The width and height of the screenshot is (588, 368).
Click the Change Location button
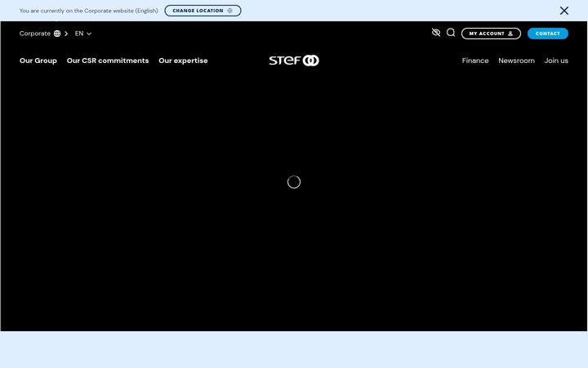click(203, 11)
